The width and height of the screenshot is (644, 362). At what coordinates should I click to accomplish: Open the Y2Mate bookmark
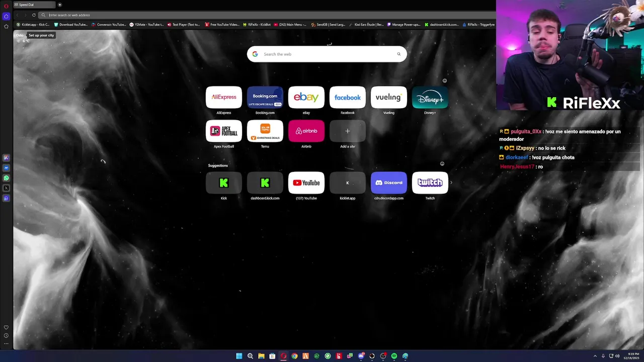pos(146,24)
